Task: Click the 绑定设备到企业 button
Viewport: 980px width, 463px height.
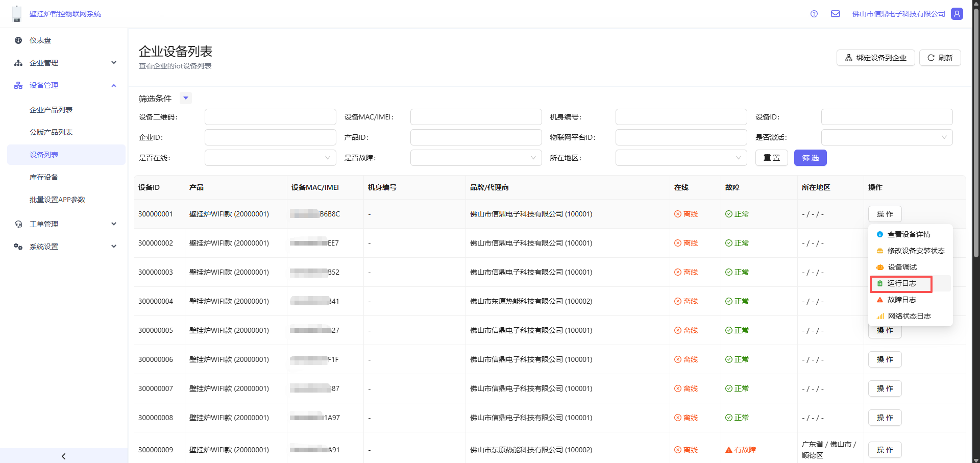Action: (875, 58)
